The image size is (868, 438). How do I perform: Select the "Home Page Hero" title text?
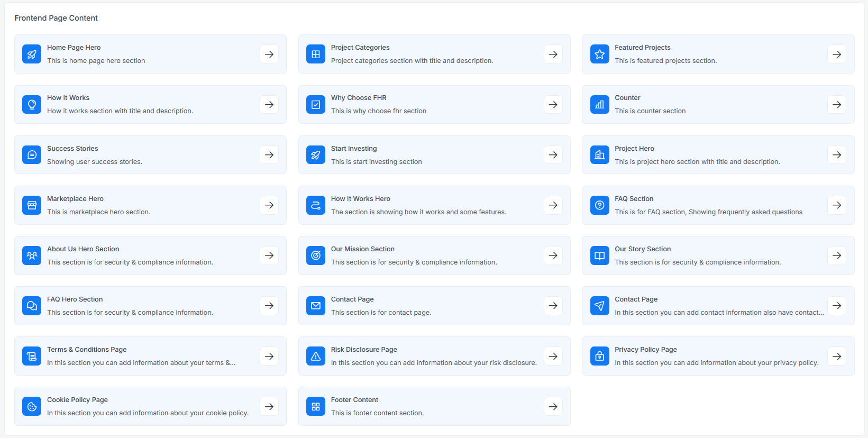click(x=74, y=48)
